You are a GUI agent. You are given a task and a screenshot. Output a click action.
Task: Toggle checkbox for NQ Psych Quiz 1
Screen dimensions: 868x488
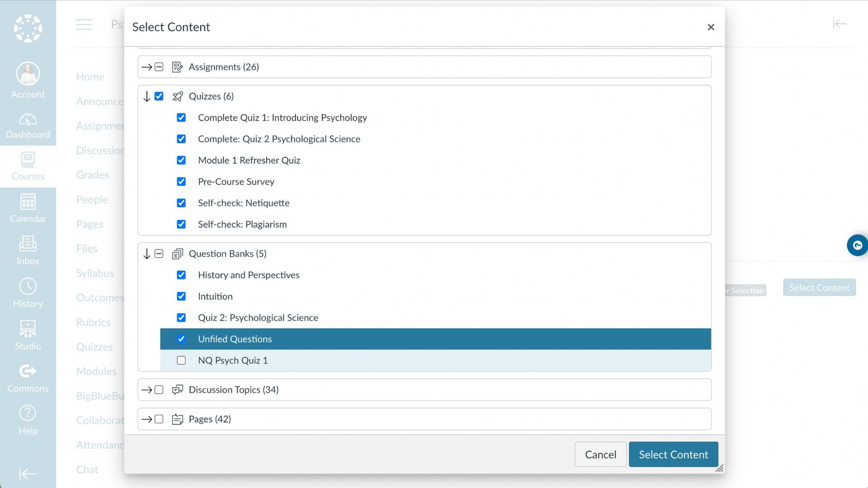[181, 360]
